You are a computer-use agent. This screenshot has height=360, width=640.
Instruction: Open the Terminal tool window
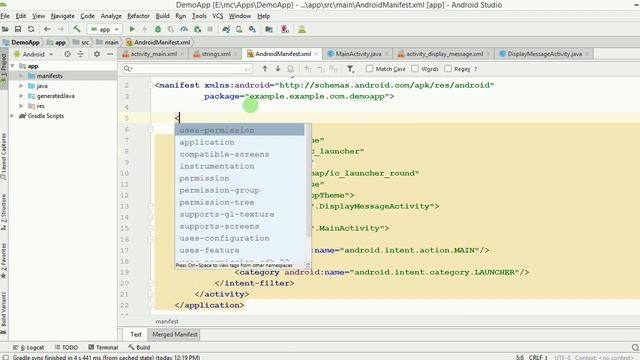[103, 347]
